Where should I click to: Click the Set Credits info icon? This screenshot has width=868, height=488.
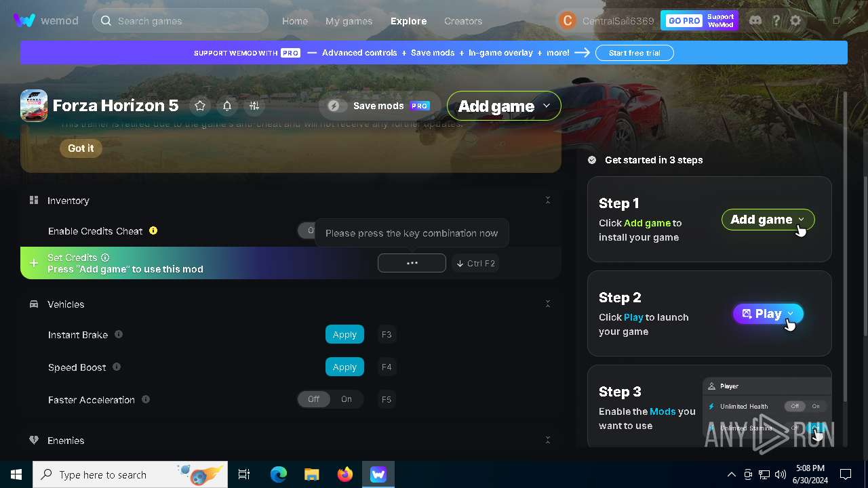pos(105,258)
